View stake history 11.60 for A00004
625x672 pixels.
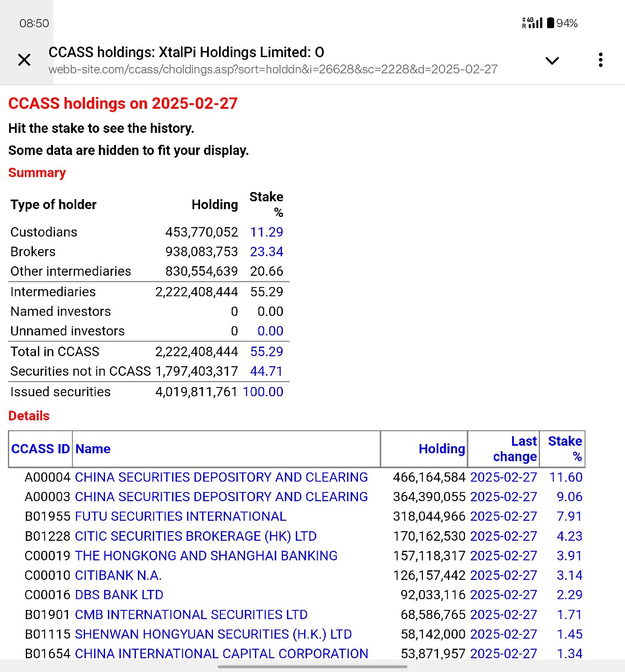coord(566,477)
